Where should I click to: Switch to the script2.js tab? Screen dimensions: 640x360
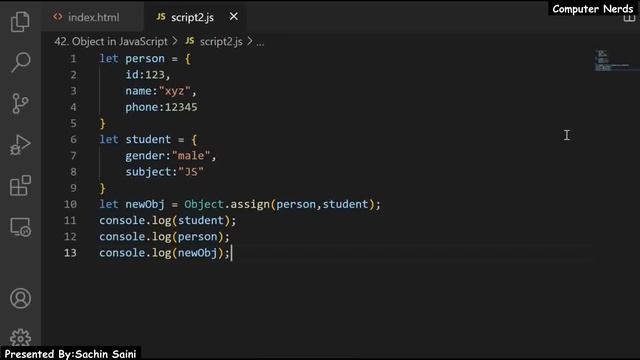tap(194, 17)
